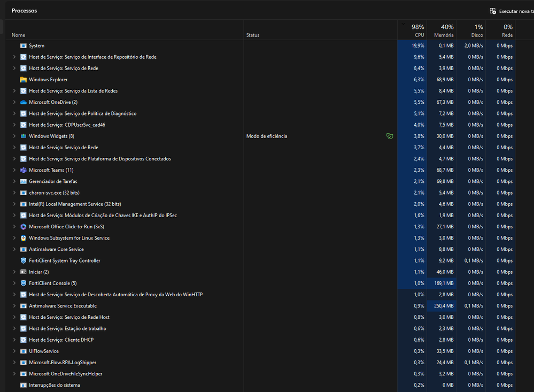The image size is (534, 392).
Task: Click the Antimalware Core Service icon
Action: (23, 249)
